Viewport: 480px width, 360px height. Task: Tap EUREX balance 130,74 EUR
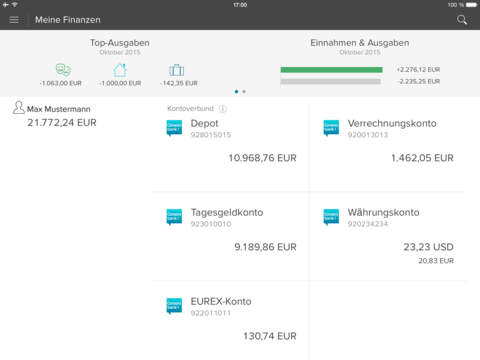point(270,336)
